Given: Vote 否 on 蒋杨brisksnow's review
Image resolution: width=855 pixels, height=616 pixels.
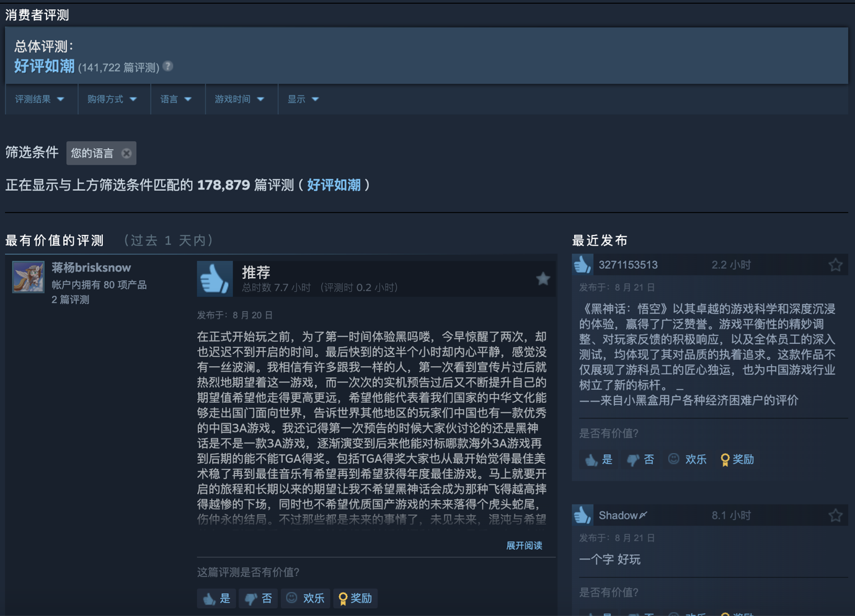Looking at the screenshot, I should [x=259, y=598].
